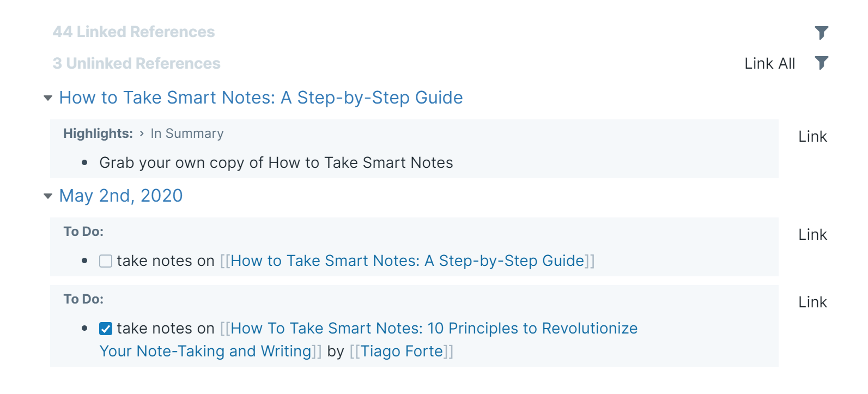Open the Tiago Forte page link
Image resolution: width=868 pixels, height=394 pixels.
click(402, 351)
